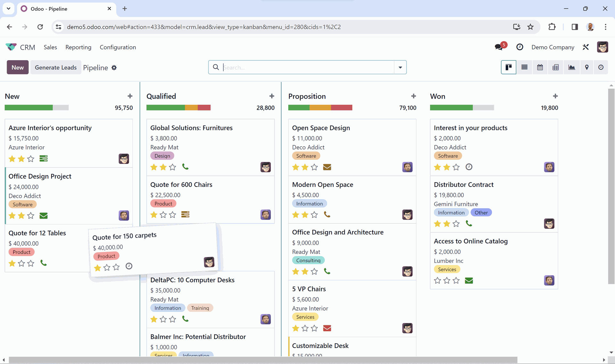Open the Demo Company switcher
The image size is (615, 364).
tap(553, 47)
